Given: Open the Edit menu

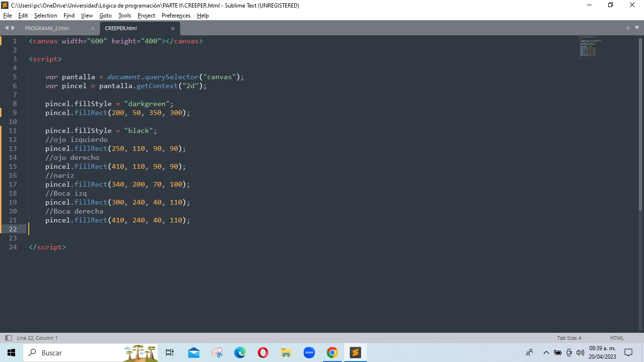Looking at the screenshot, I should (23, 16).
